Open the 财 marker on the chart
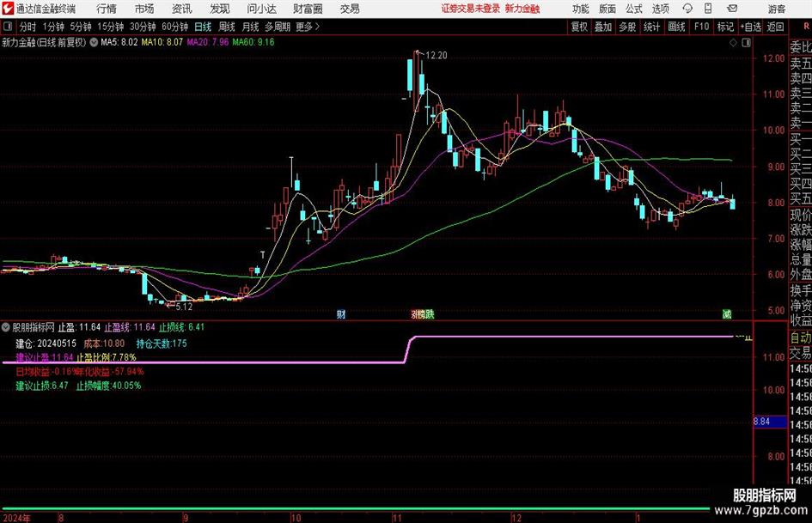This screenshot has height=523, width=812. click(x=341, y=313)
